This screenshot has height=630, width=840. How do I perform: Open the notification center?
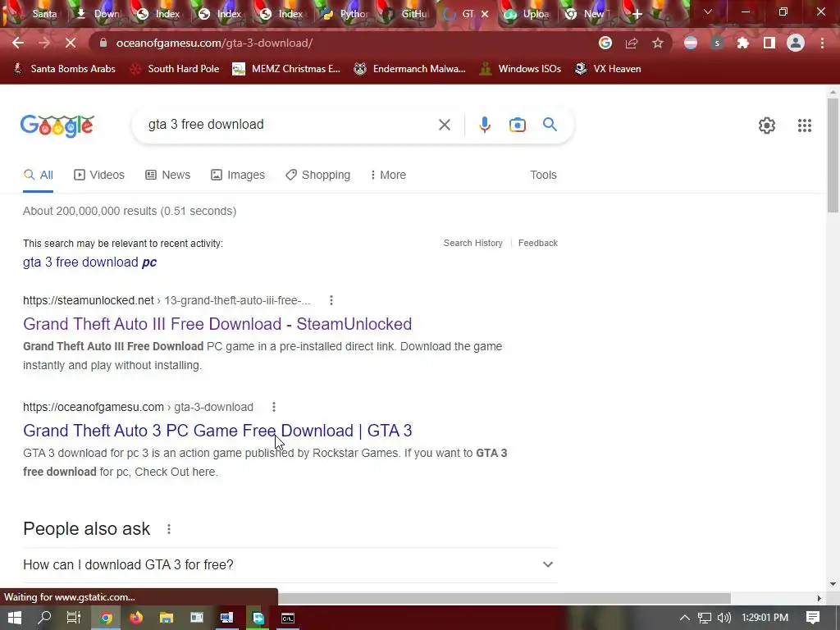pyautogui.click(x=813, y=618)
